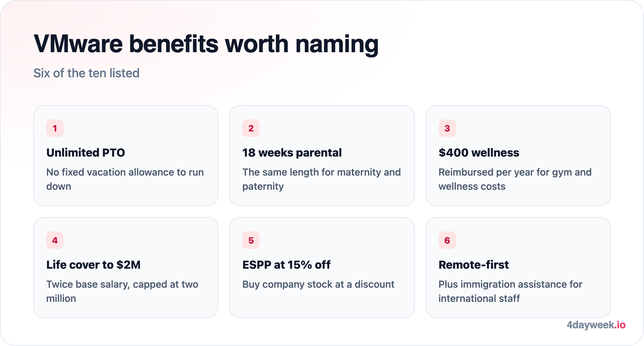Click the Six of the ten listed subtitle
Image resolution: width=644 pixels, height=346 pixels.
[x=87, y=73]
